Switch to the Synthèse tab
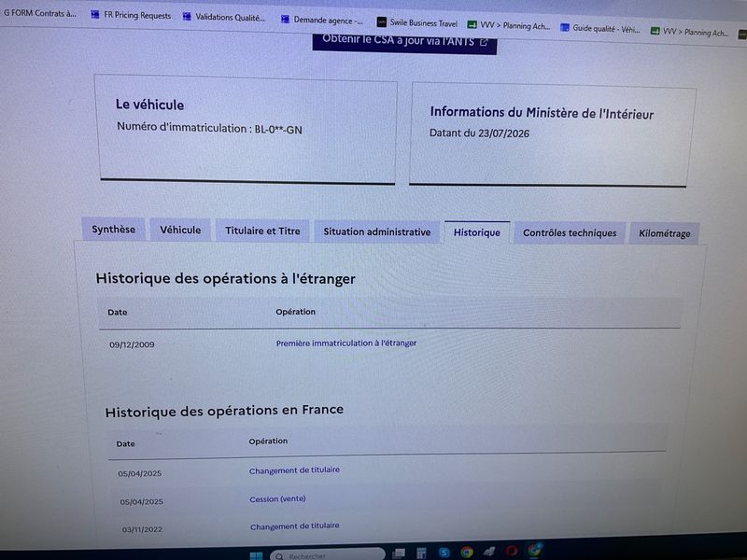This screenshot has height=560, width=747. tap(113, 230)
